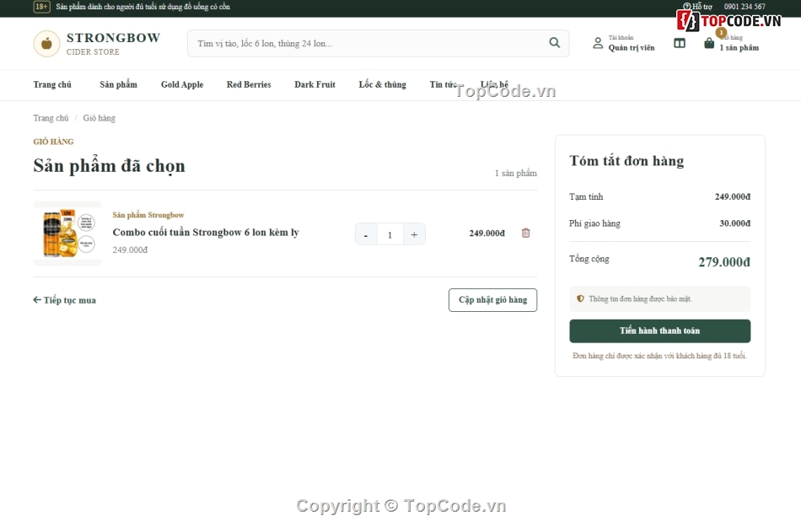This screenshot has height=532, width=801.
Task: Click the 1 sản phẩm cart link
Action: (x=739, y=47)
